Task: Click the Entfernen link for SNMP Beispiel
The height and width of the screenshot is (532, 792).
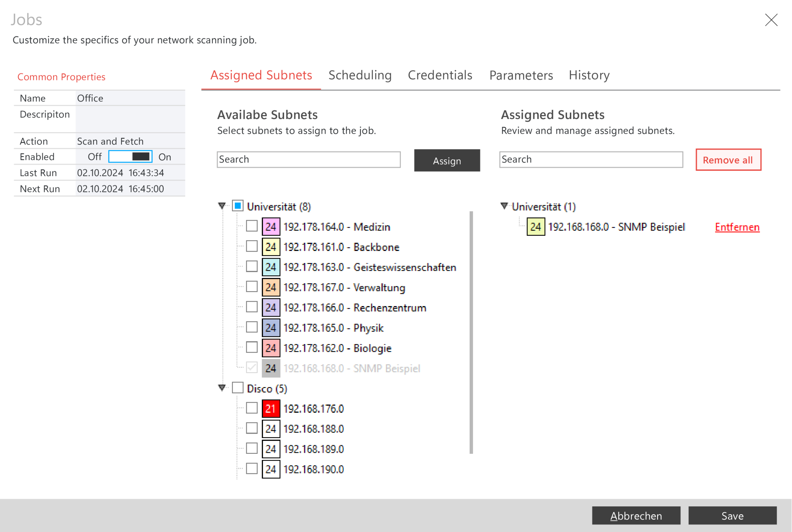Action: click(x=737, y=227)
